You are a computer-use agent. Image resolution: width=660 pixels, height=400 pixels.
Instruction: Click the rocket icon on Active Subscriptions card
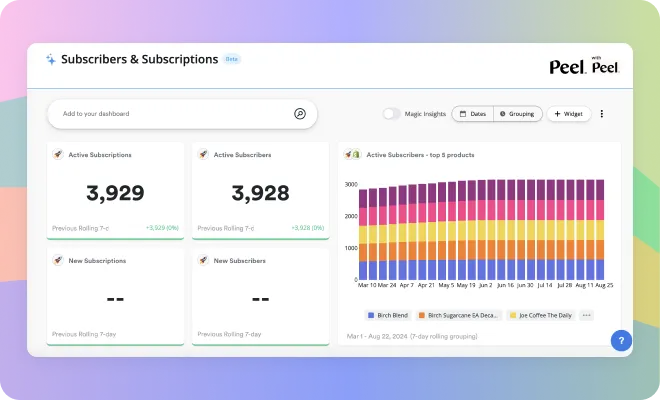coord(58,155)
